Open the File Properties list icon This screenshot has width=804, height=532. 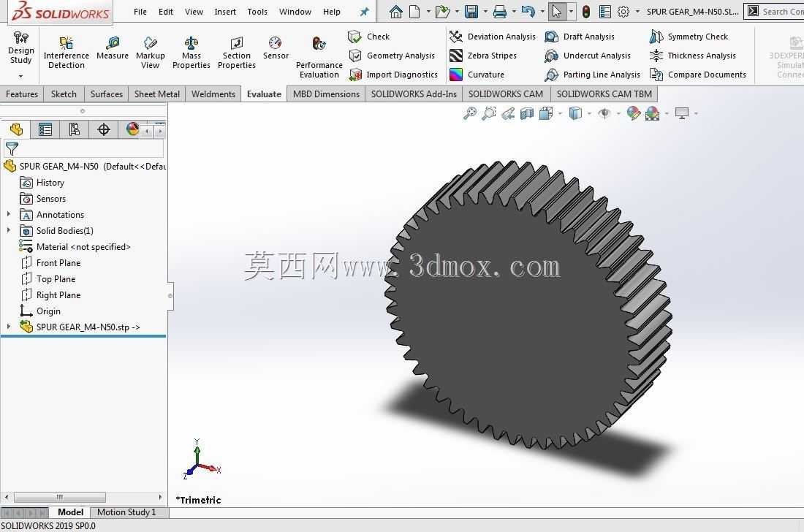(x=605, y=11)
